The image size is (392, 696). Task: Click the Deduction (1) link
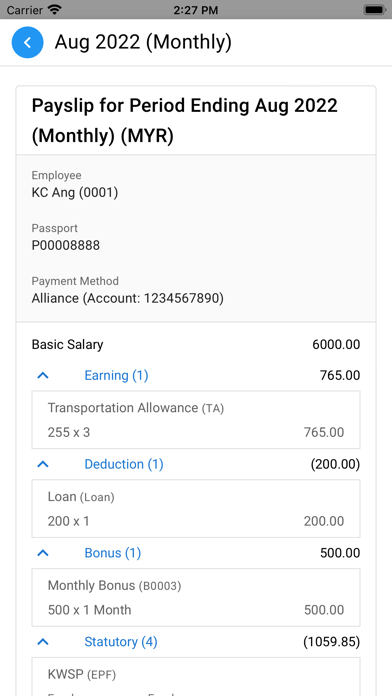point(124,464)
